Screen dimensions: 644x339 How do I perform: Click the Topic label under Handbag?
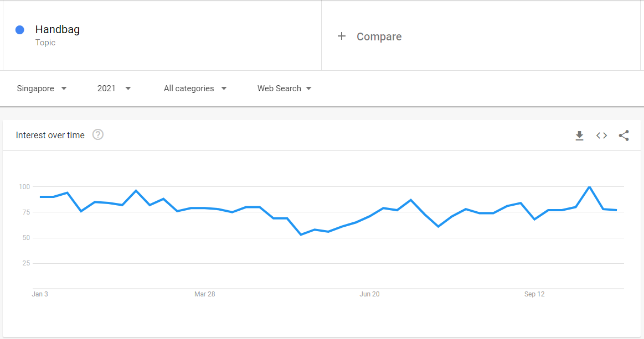click(x=45, y=43)
